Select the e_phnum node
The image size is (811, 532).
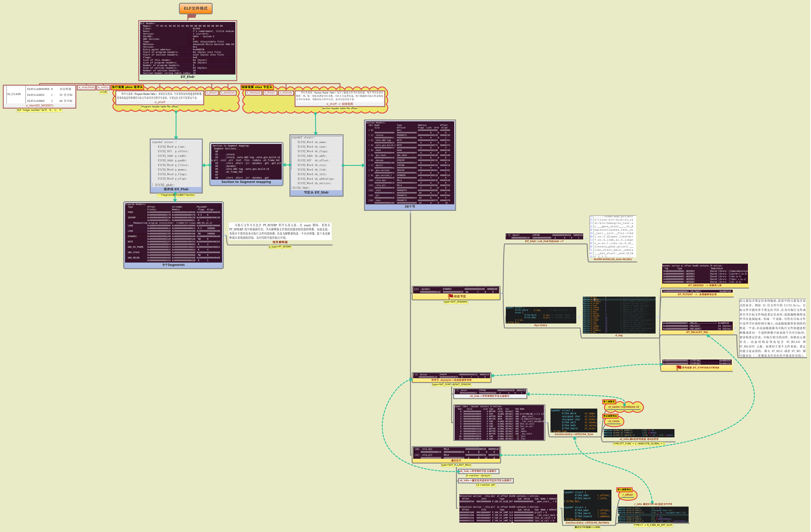click(x=212, y=93)
